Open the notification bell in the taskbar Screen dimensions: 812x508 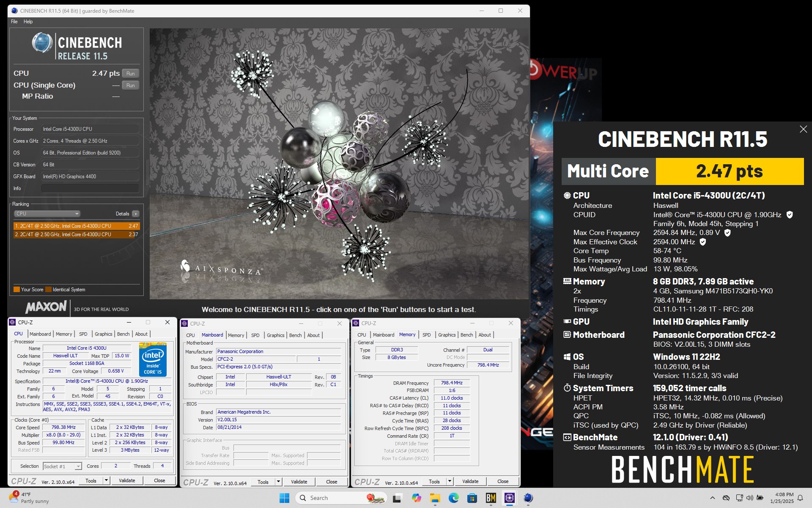coord(800,498)
